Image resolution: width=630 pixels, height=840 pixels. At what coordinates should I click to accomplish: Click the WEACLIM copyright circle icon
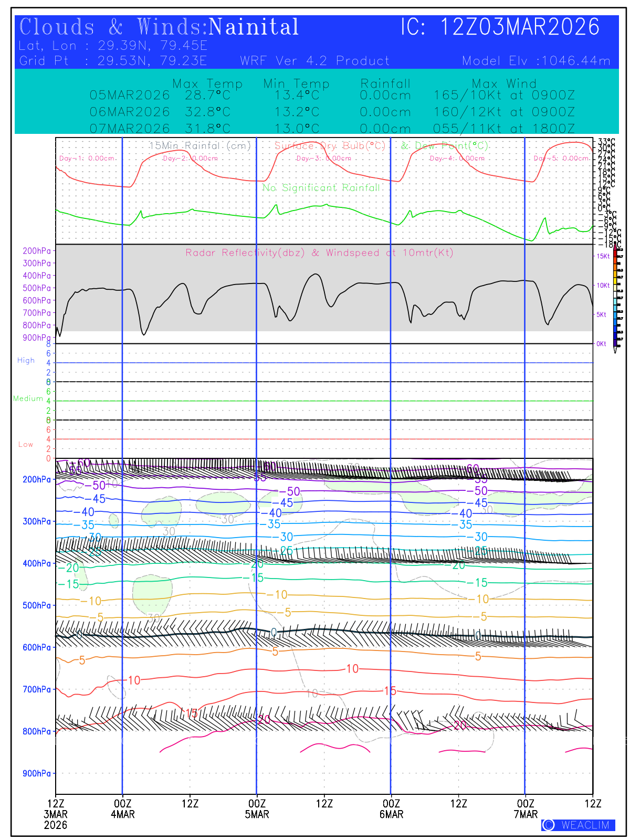(x=549, y=825)
